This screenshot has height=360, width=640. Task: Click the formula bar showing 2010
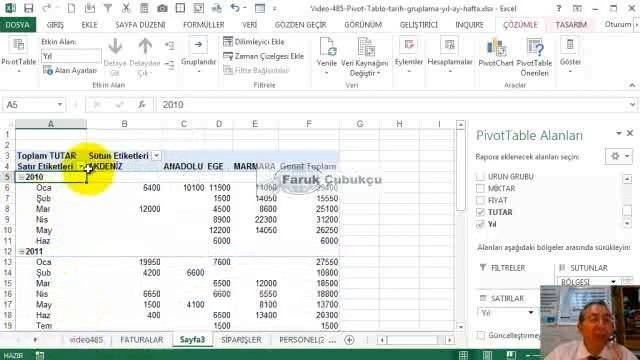(392, 105)
